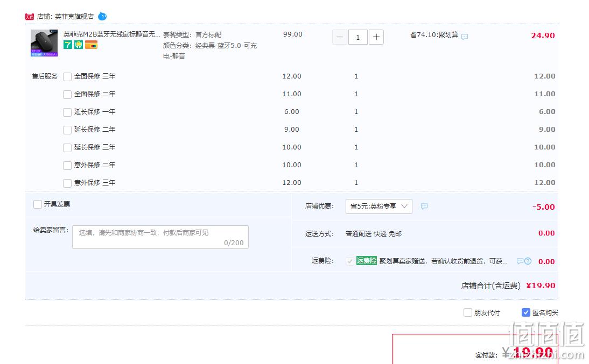Click the quantity input showing 1
The height and width of the screenshot is (364, 589).
[x=357, y=37]
